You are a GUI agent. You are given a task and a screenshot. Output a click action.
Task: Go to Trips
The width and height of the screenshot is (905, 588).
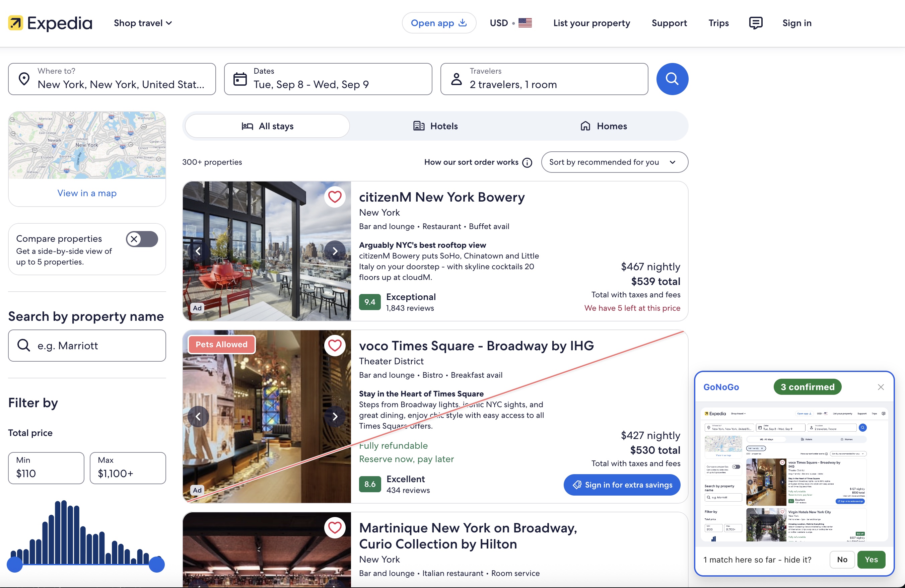point(718,23)
